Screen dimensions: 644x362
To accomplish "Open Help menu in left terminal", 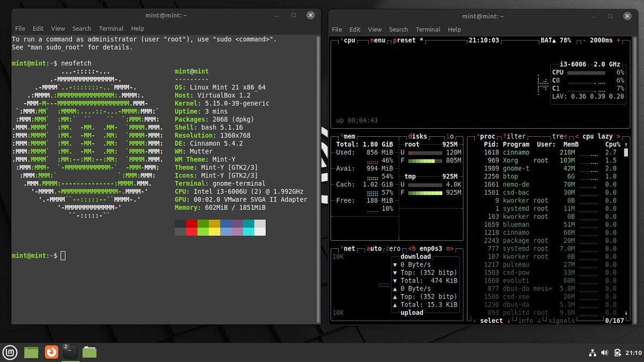I will pyautogui.click(x=137, y=28).
